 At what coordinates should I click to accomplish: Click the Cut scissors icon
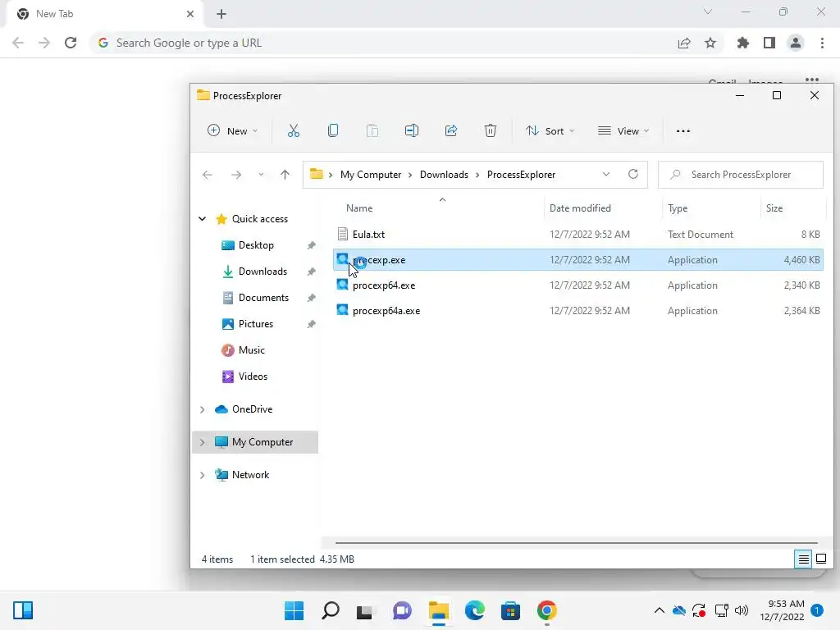tap(294, 130)
